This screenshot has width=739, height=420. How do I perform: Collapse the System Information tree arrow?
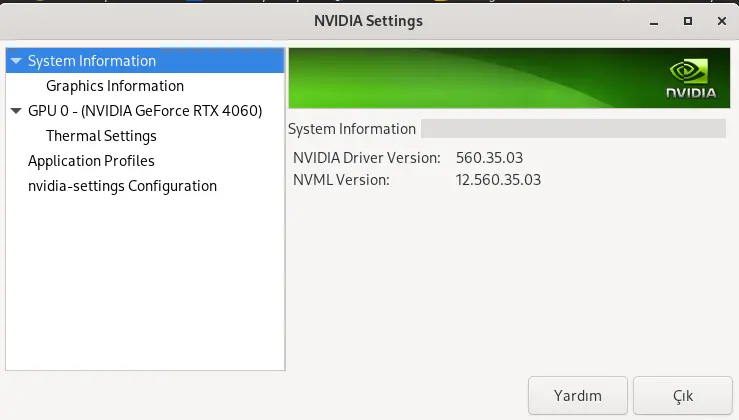tap(16, 61)
